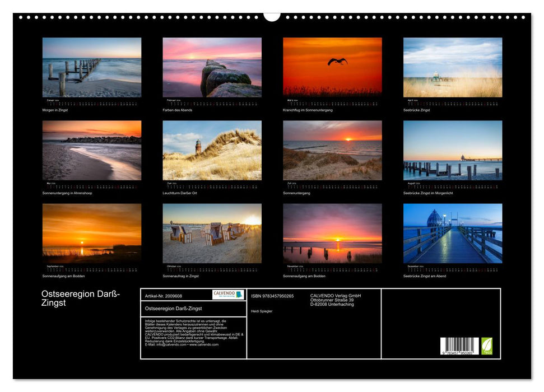Select the green eco leaf icon
The width and height of the screenshot is (544, 392).
(487, 346)
